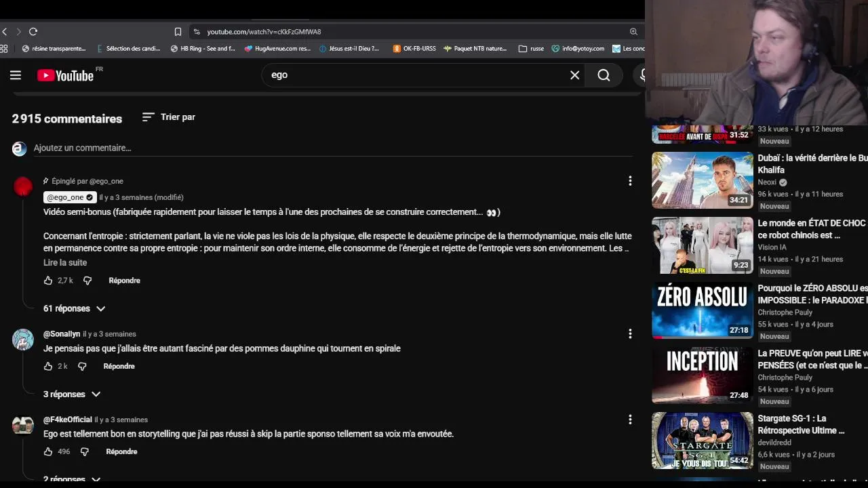
Task: Open 'info@yotoy.com' bookmark
Action: click(x=578, y=49)
